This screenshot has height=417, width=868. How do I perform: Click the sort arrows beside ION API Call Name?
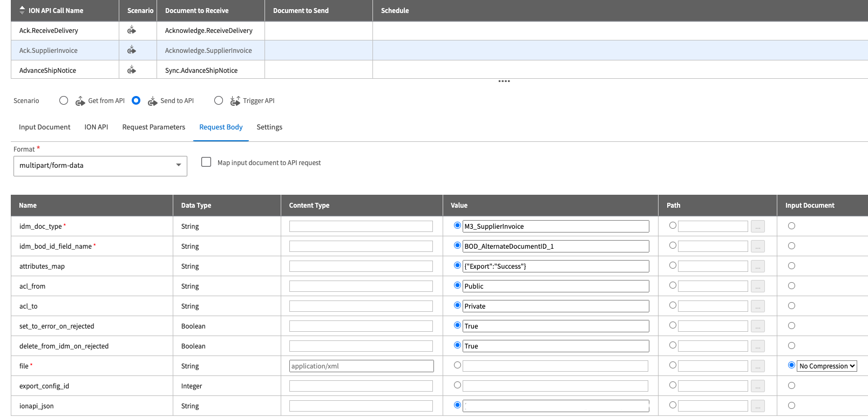point(22,10)
